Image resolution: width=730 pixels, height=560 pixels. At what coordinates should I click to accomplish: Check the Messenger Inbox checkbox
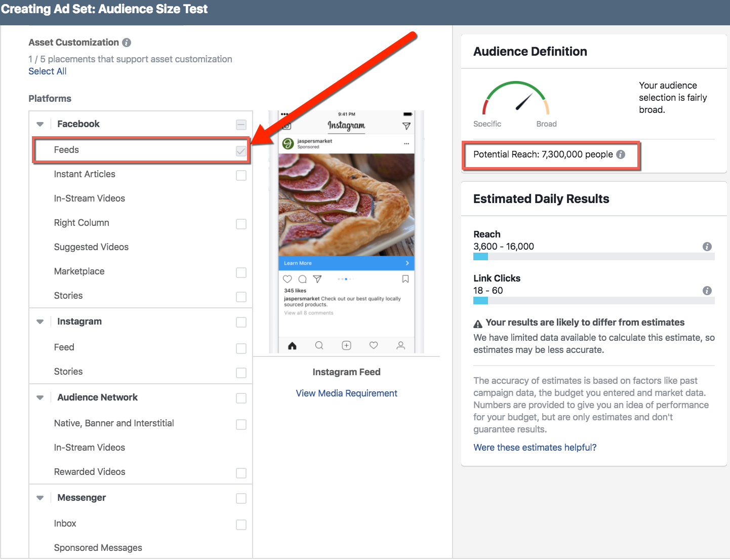[241, 525]
